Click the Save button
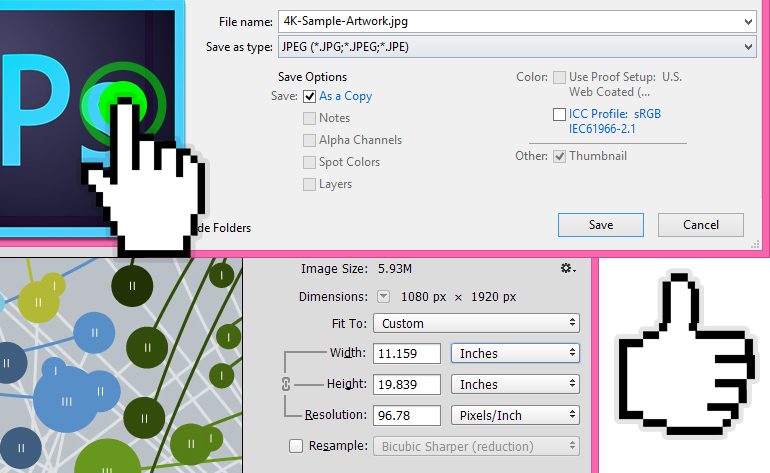This screenshot has height=473, width=770. tap(601, 225)
